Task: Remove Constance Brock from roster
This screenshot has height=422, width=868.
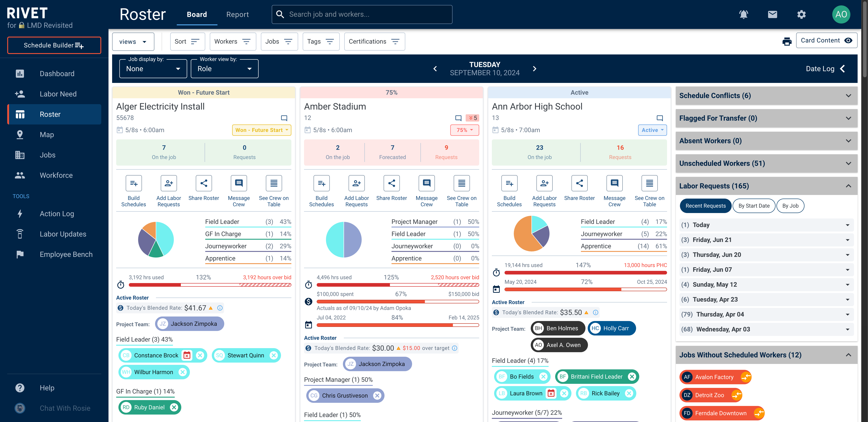Action: pyautogui.click(x=200, y=355)
